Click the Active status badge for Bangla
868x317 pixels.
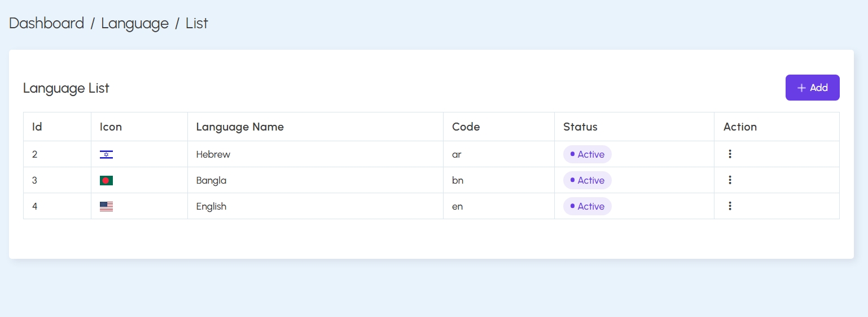pyautogui.click(x=587, y=180)
